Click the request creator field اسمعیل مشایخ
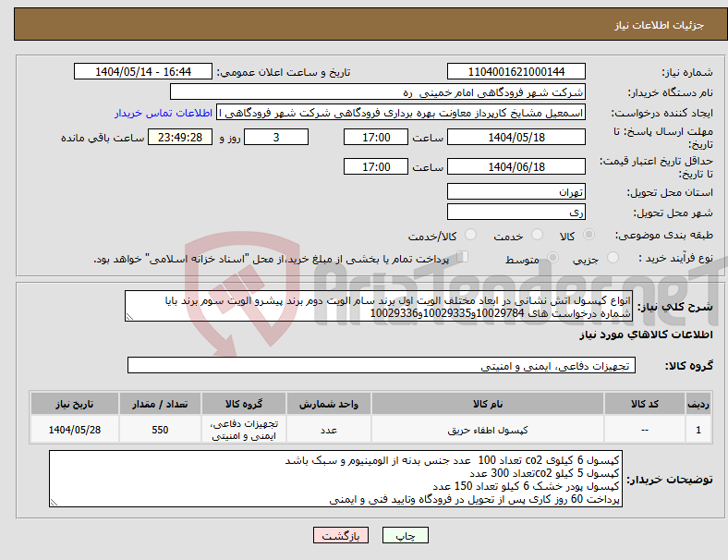728x560 pixels. coord(401,113)
